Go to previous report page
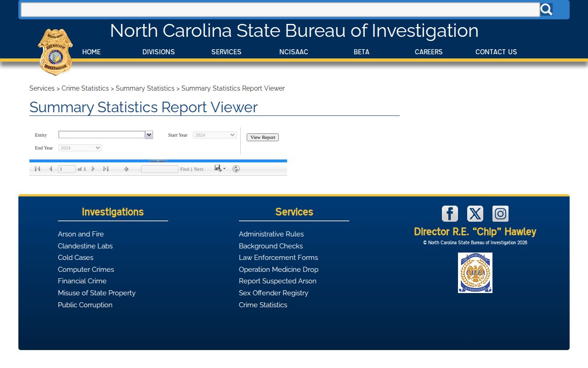Image resolution: width=588 pixels, height=368 pixels. (51, 169)
